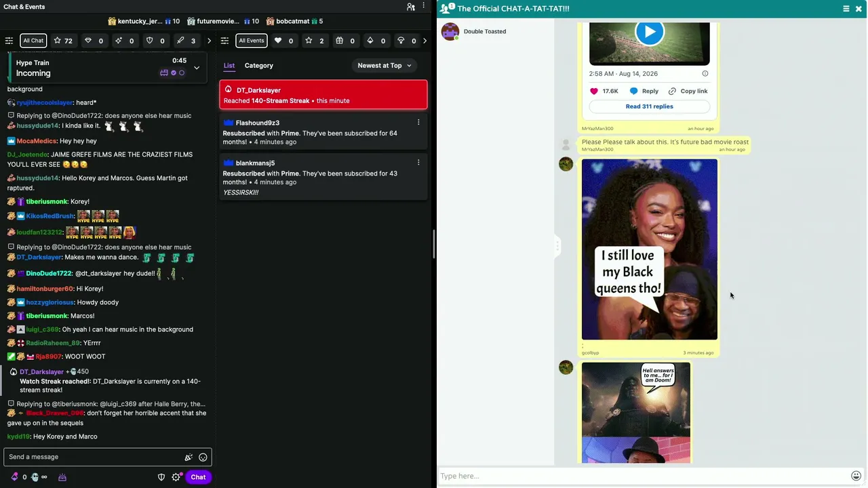Screen dimensions: 868x488
Task: Play the embedded tweet video
Action: (x=650, y=33)
